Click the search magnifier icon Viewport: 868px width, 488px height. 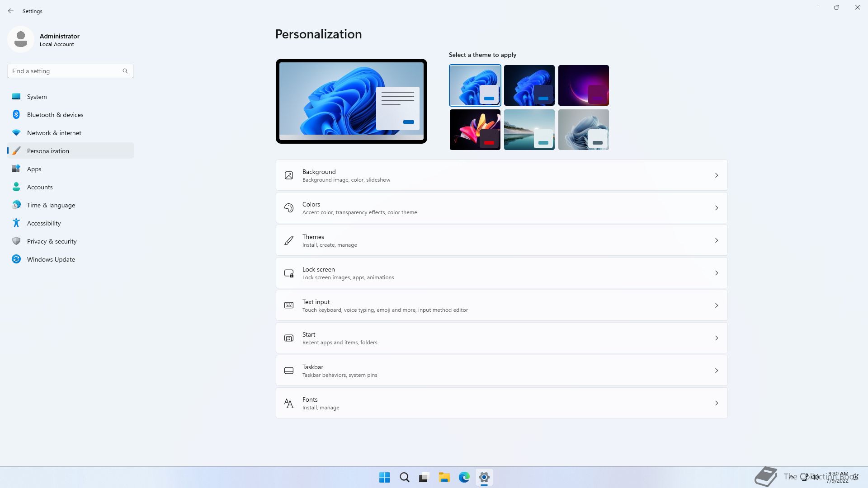click(125, 71)
